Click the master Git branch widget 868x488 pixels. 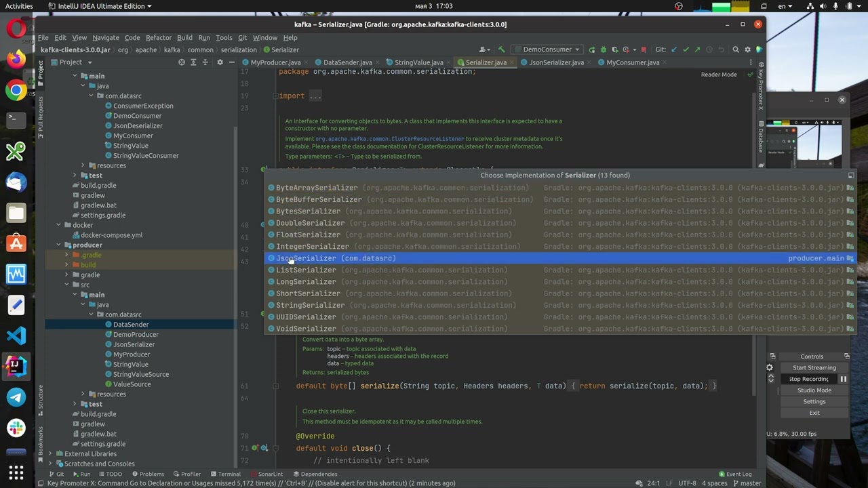click(x=746, y=483)
